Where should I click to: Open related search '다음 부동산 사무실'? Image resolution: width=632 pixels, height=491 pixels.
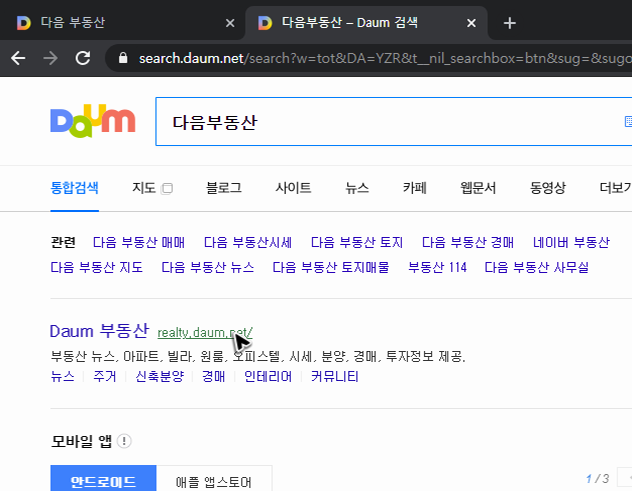pos(536,267)
